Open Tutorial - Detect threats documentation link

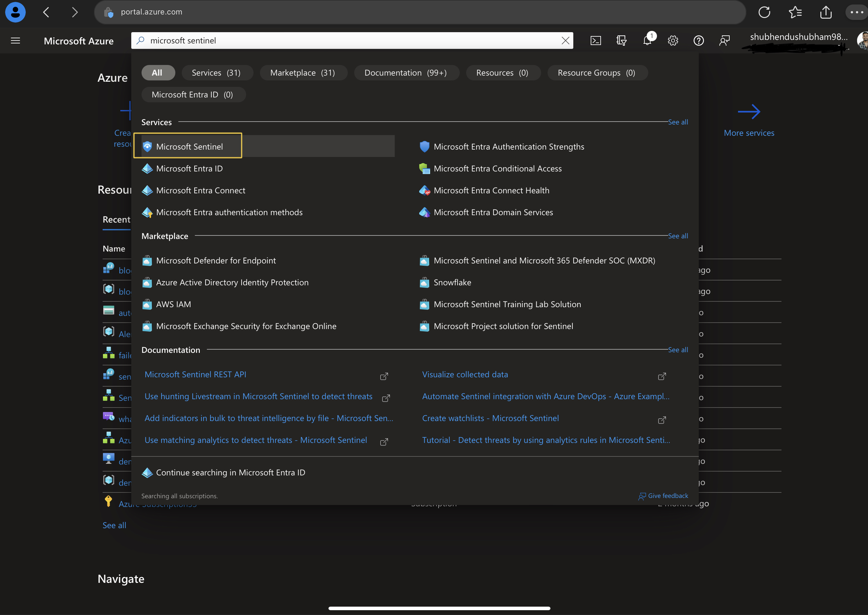pos(546,440)
